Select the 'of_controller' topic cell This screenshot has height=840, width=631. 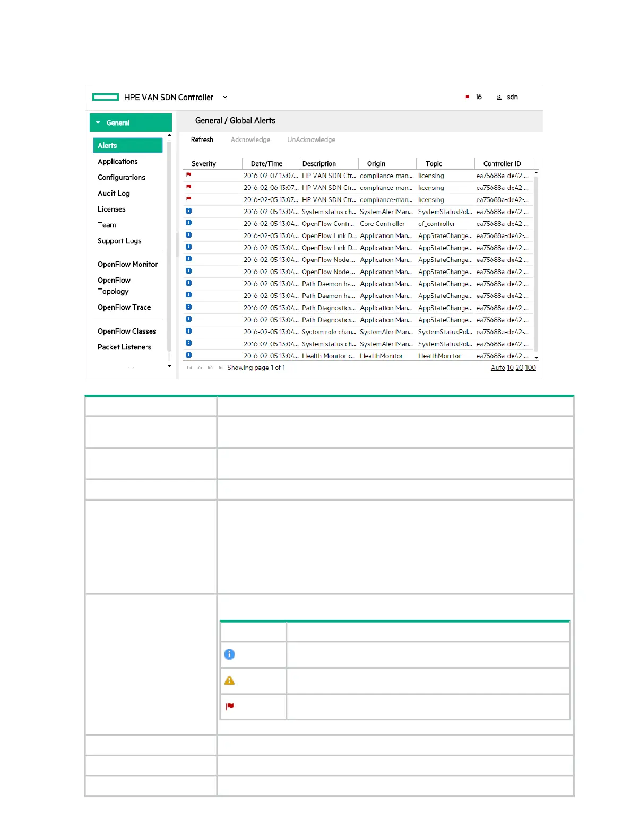(x=436, y=224)
